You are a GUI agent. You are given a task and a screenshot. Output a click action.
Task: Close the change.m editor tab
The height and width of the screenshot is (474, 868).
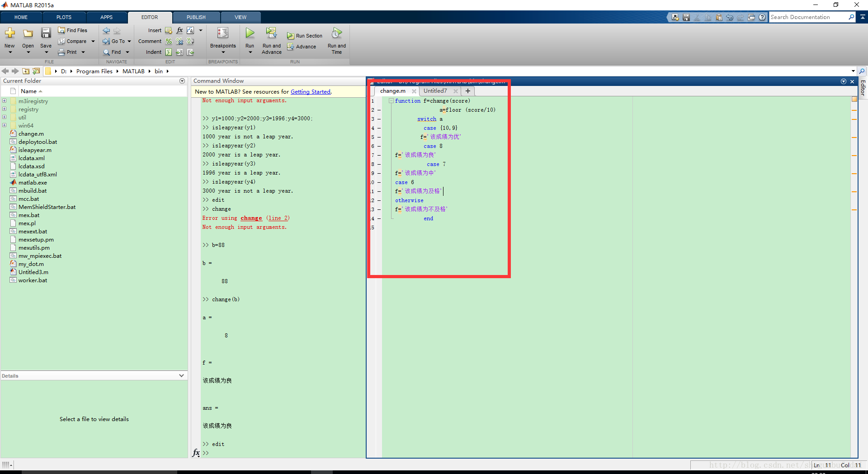[414, 91]
